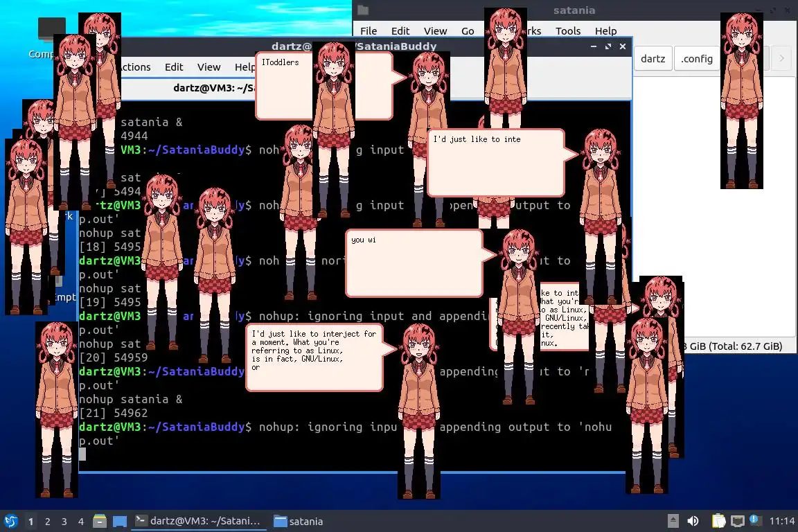Open the Lubuntu start menu
The height and width of the screenshot is (532, 798).
(x=10, y=521)
